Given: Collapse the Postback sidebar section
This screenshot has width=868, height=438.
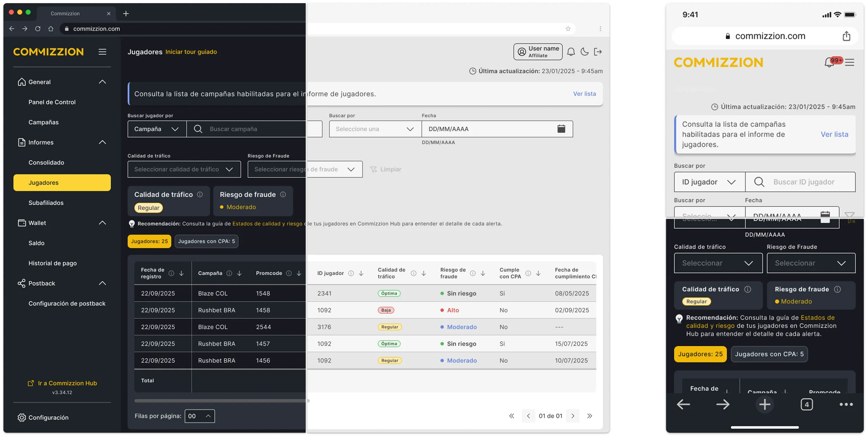Looking at the screenshot, I should 102,284.
